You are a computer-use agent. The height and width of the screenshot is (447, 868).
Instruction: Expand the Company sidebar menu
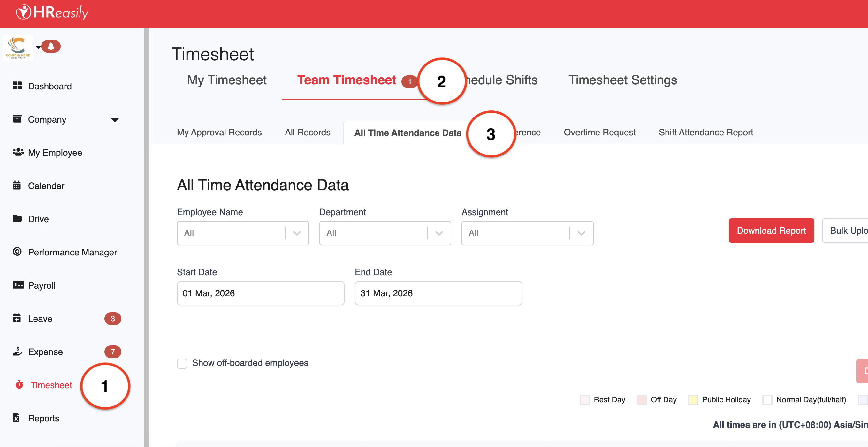[x=115, y=120]
